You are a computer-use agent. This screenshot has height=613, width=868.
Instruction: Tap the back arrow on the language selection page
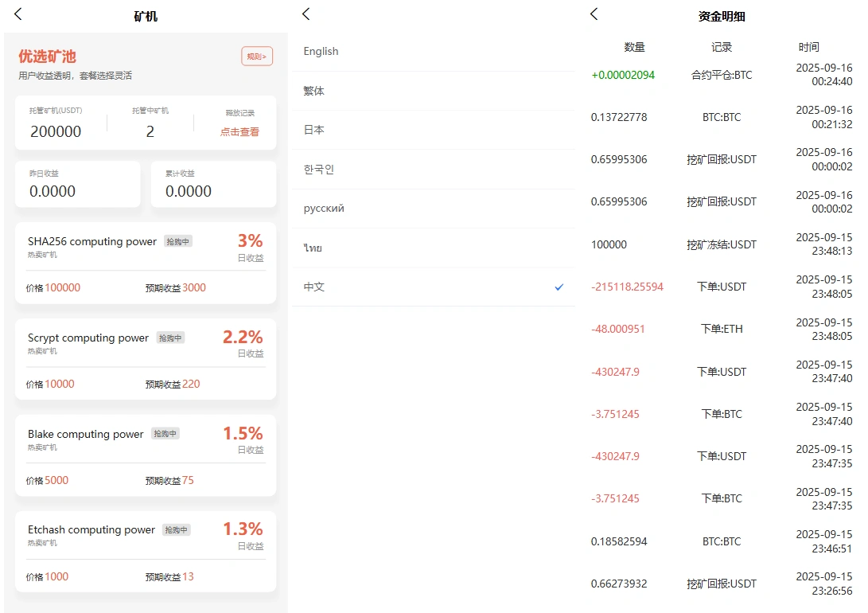click(306, 14)
